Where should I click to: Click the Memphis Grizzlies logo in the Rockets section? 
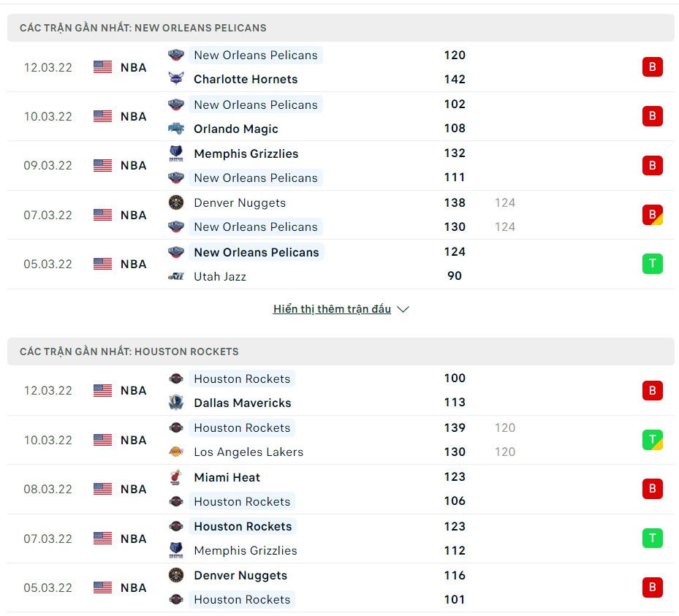176,550
